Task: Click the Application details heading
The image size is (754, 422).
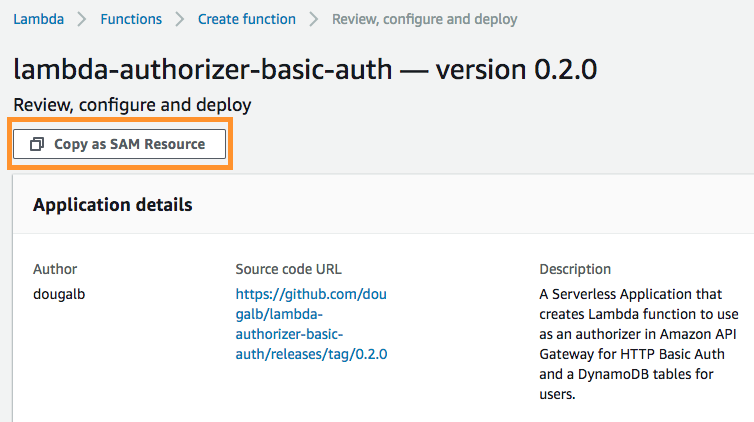Action: point(112,205)
